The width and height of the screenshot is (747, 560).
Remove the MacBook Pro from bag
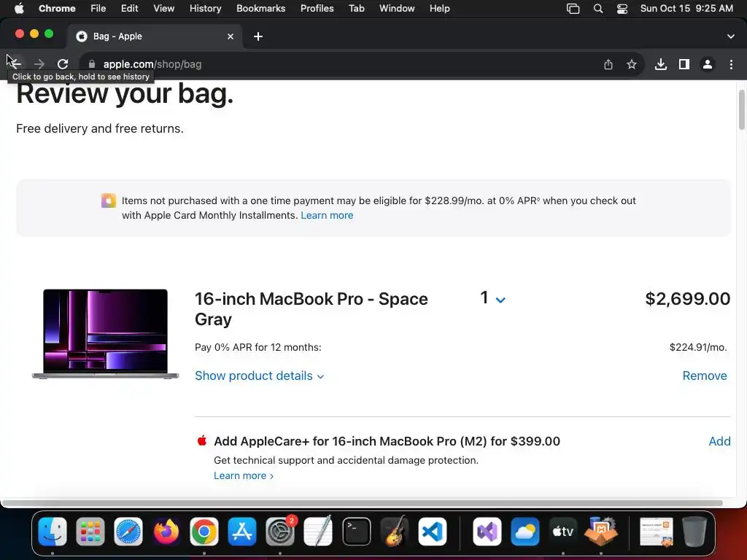point(705,376)
